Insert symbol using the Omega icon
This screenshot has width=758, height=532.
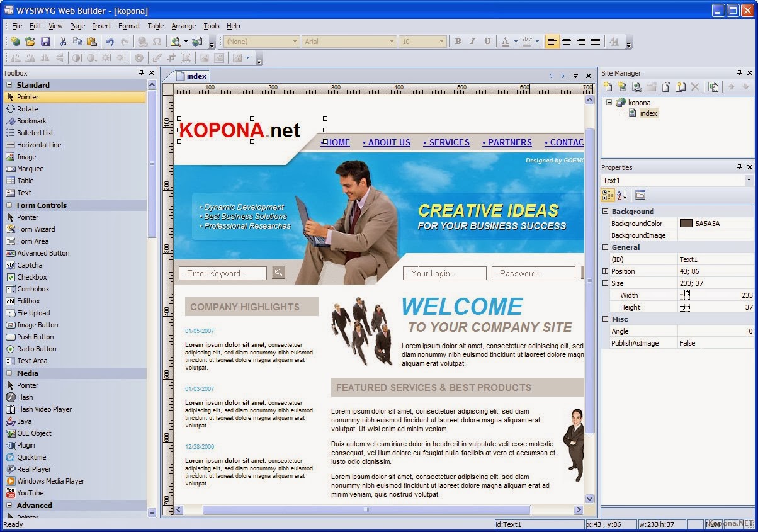click(157, 42)
